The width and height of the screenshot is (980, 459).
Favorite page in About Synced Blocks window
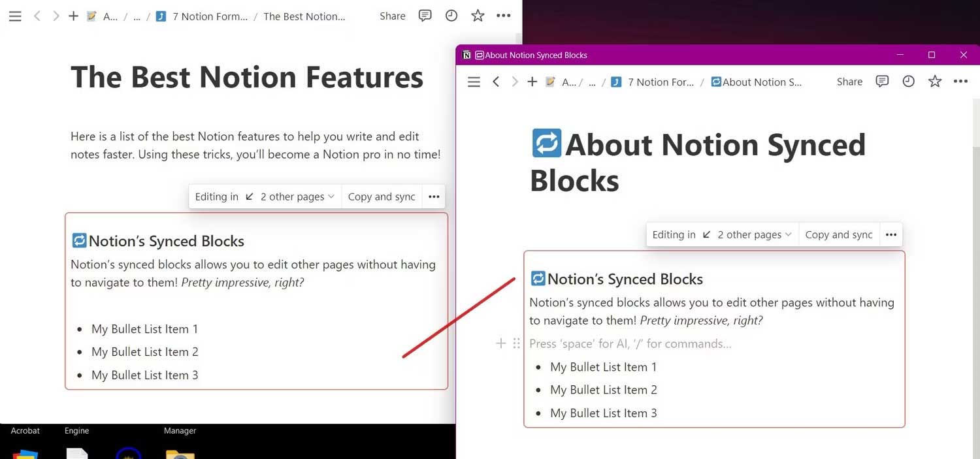(x=935, y=82)
